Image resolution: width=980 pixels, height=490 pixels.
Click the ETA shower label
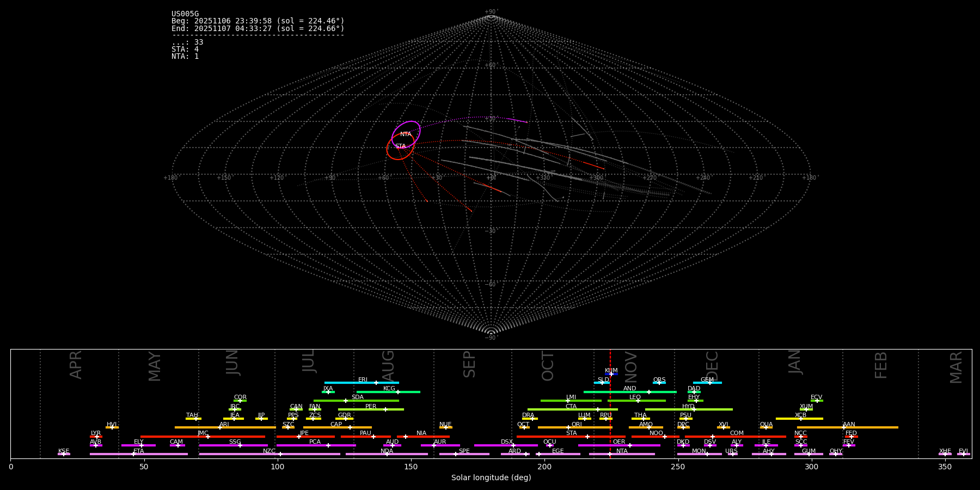(x=139, y=451)
